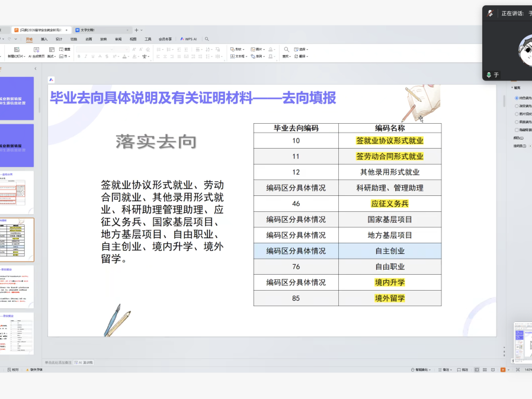This screenshot has width=532, height=399.
Task: Collapse the Fill section in the right panel
Action: (x=512, y=88)
